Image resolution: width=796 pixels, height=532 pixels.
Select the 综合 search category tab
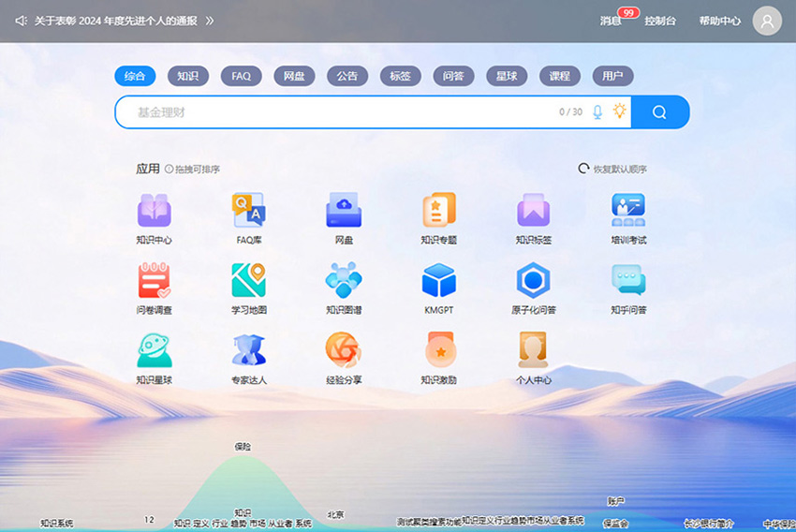click(x=135, y=76)
